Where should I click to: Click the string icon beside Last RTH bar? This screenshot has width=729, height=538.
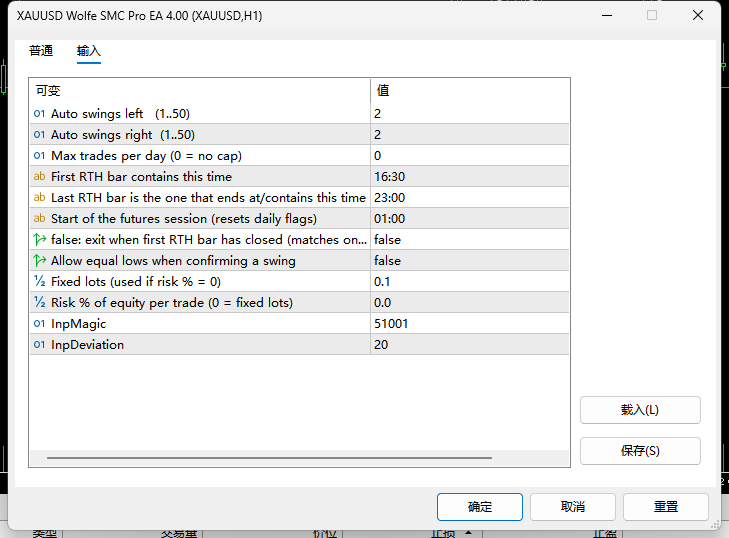tap(40, 197)
